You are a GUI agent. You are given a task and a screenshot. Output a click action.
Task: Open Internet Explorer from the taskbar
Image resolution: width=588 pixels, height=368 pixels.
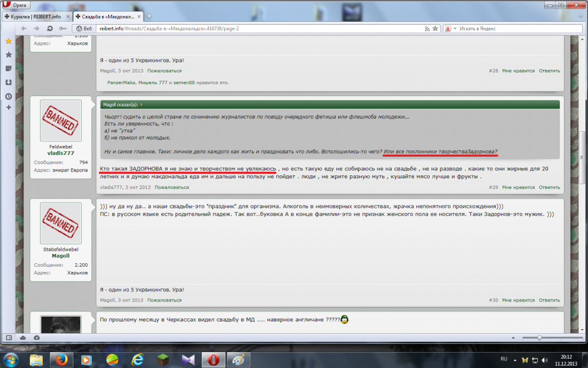coord(137,360)
